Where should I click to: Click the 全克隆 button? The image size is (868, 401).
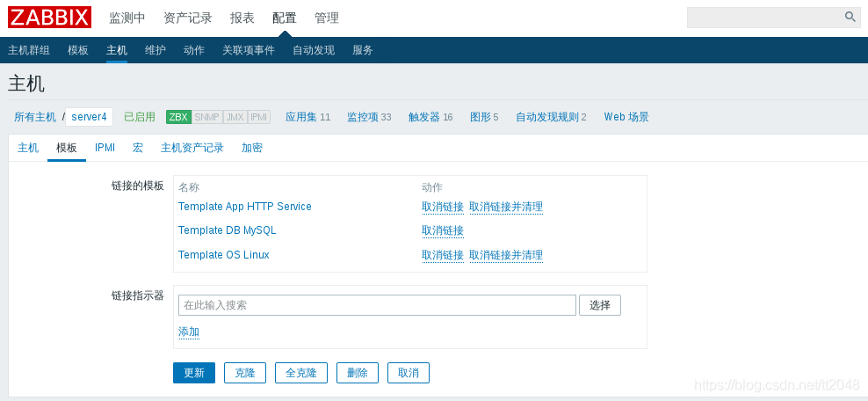[301, 373]
